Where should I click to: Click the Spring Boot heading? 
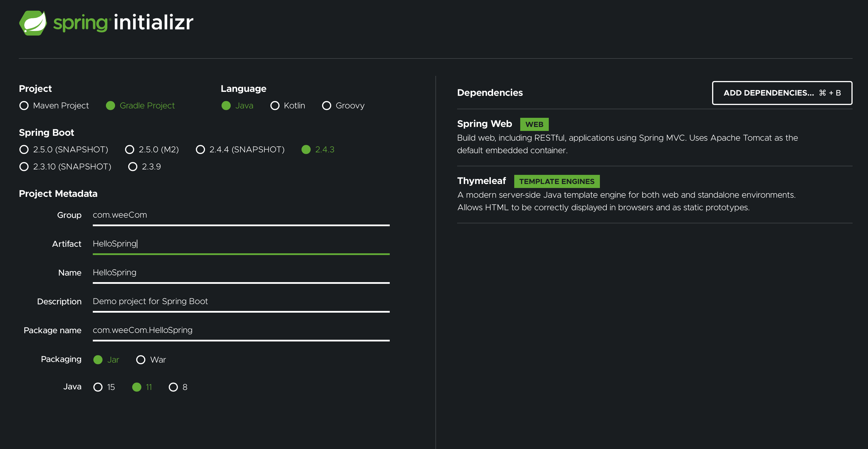47,133
